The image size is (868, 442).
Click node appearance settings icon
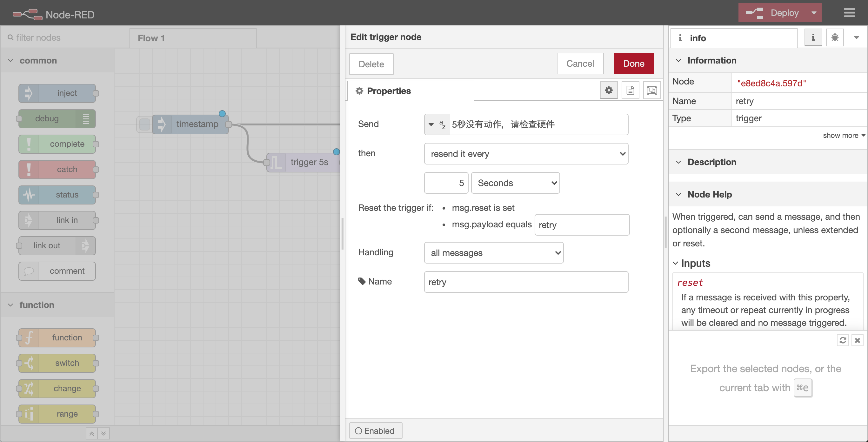point(652,90)
